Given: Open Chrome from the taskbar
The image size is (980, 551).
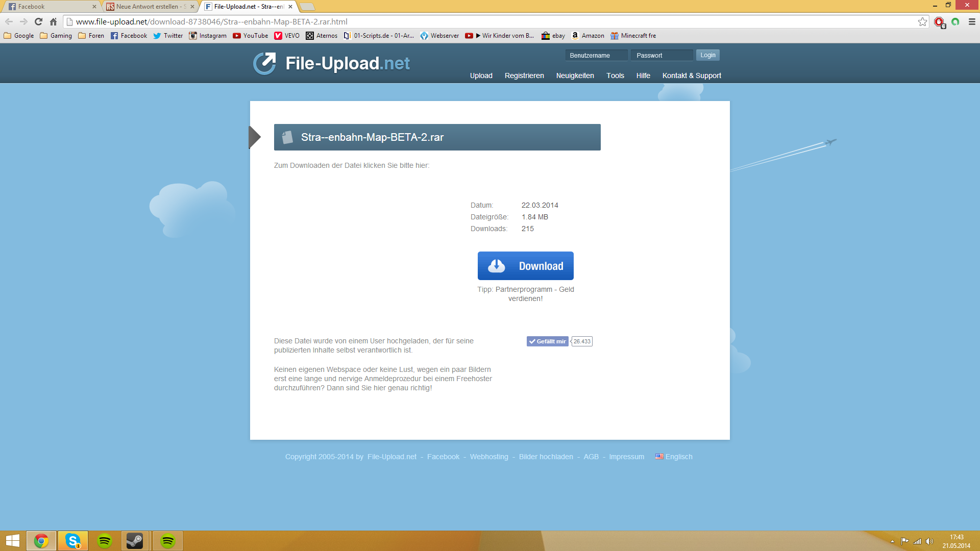Looking at the screenshot, I should (x=41, y=541).
